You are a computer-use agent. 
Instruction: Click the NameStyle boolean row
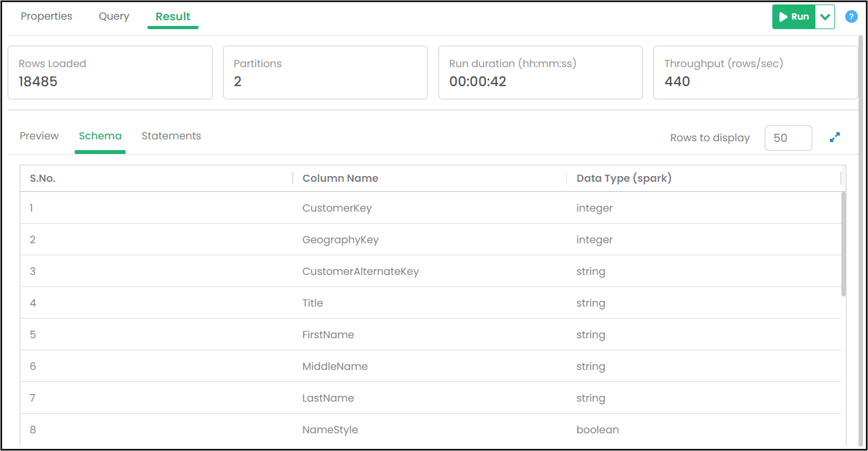pos(330,429)
